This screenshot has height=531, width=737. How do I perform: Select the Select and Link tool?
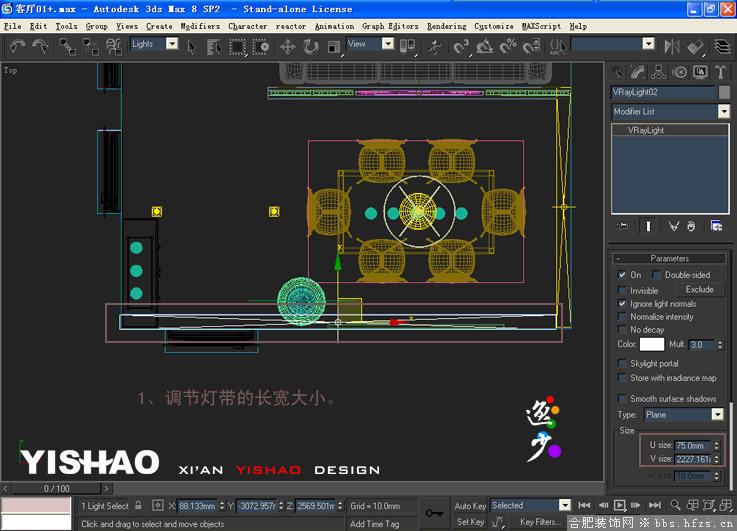(67, 47)
